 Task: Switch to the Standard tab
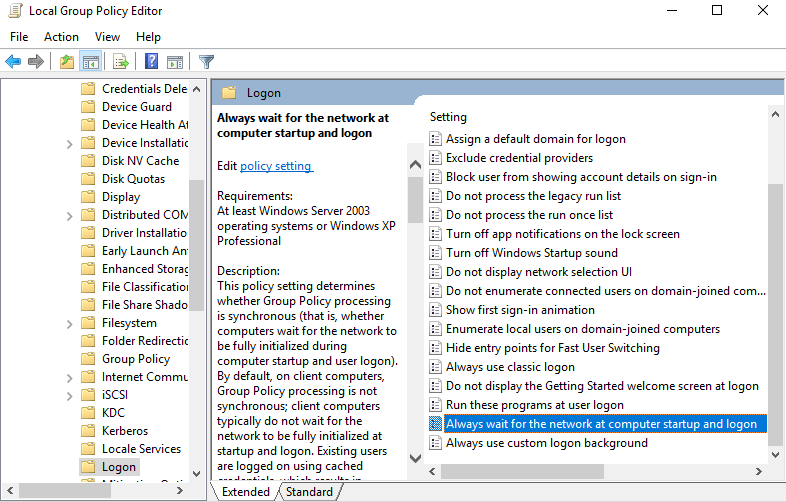point(309,492)
